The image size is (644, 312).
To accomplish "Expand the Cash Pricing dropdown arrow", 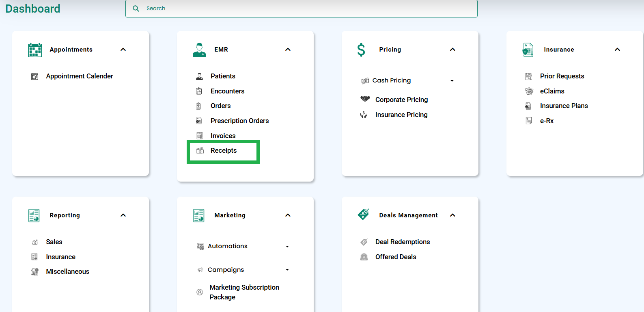I will (x=452, y=81).
